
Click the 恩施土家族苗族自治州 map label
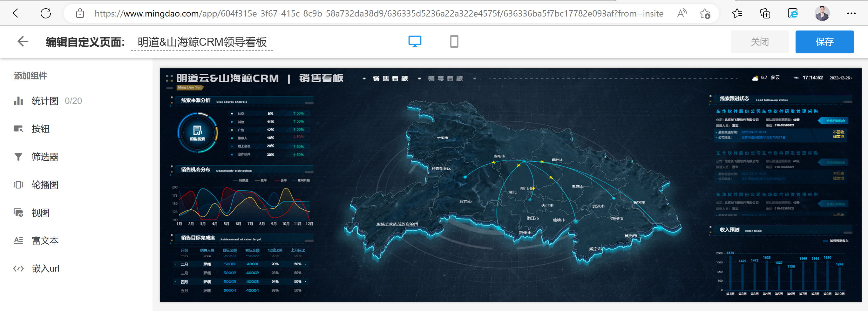pos(397,224)
